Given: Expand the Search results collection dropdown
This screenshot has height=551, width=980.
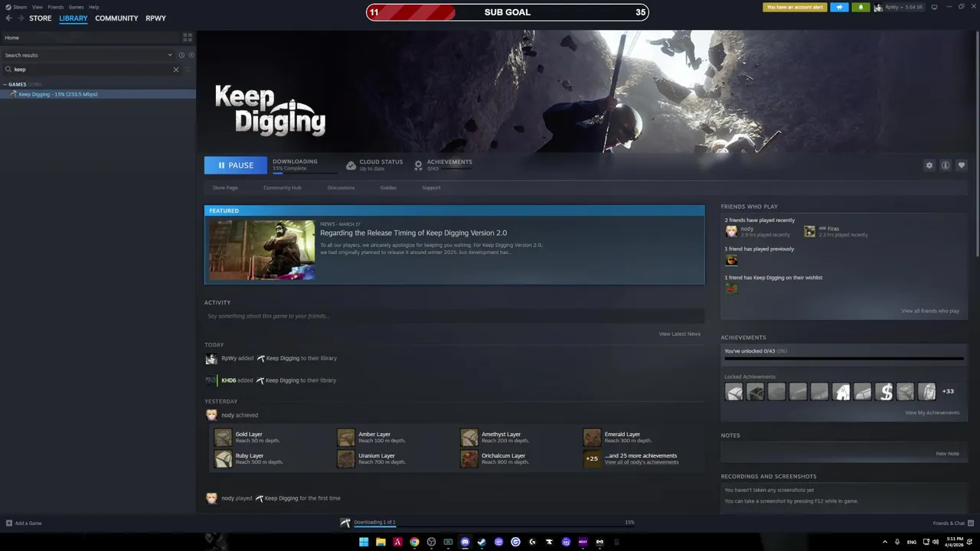Looking at the screenshot, I should (170, 55).
